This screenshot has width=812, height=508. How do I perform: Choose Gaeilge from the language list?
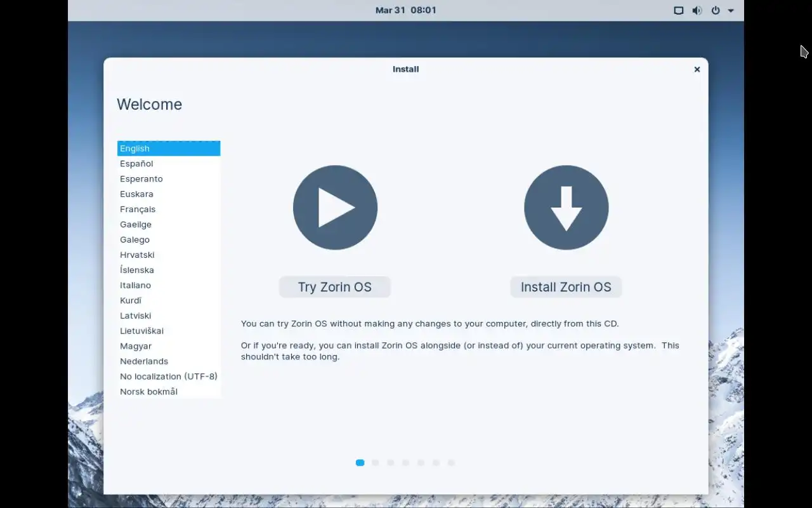click(x=169, y=225)
